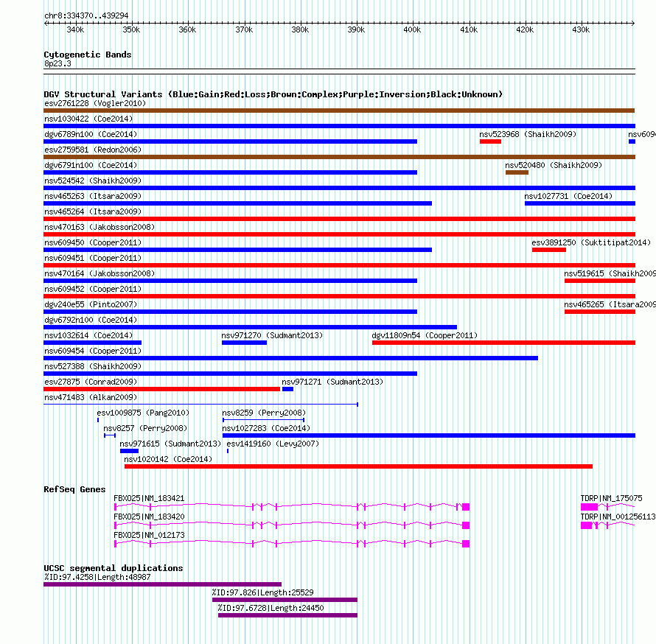Click nsv8259 (Perry2008) label

point(264,413)
